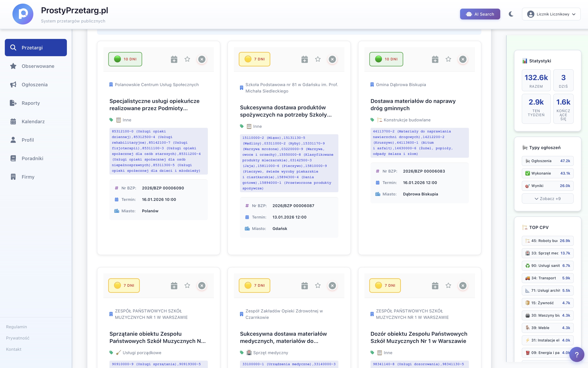Click the AI Search button

480,14
